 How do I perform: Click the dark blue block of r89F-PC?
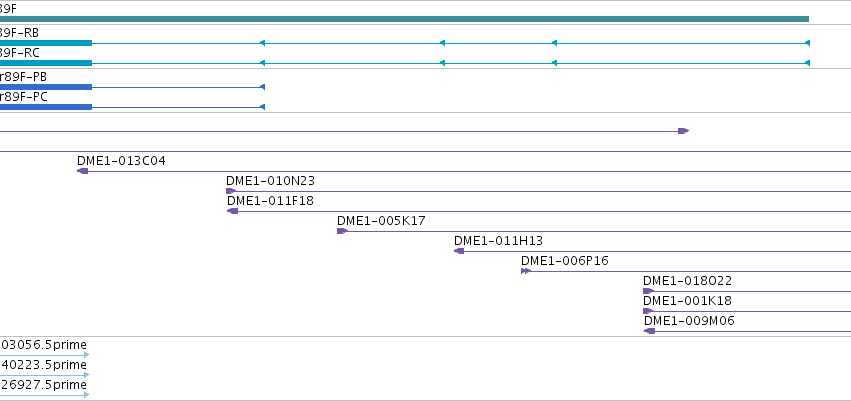(46, 107)
